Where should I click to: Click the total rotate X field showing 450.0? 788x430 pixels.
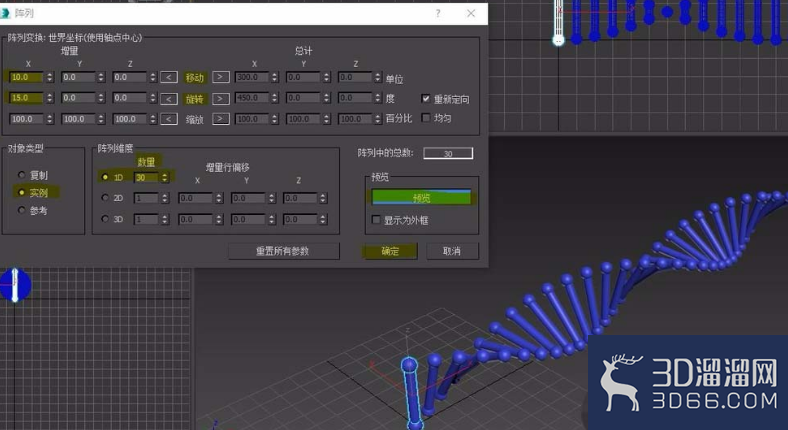[x=253, y=98]
